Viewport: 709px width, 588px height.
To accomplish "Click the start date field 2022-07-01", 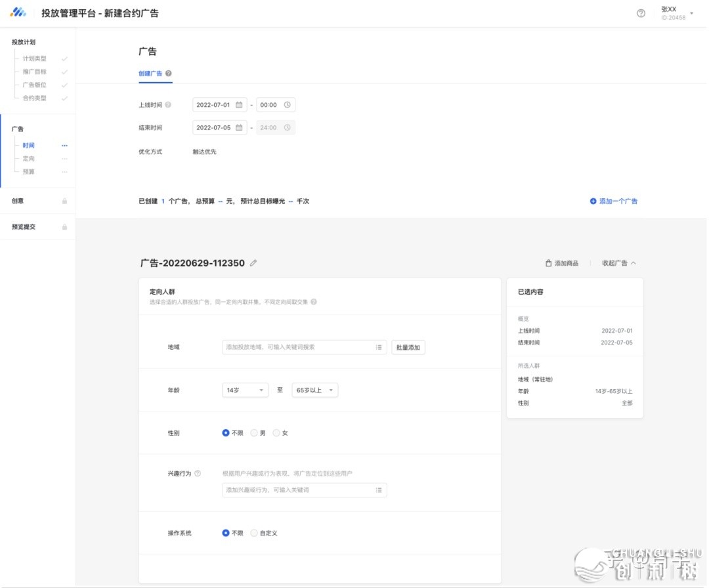I will pos(220,105).
